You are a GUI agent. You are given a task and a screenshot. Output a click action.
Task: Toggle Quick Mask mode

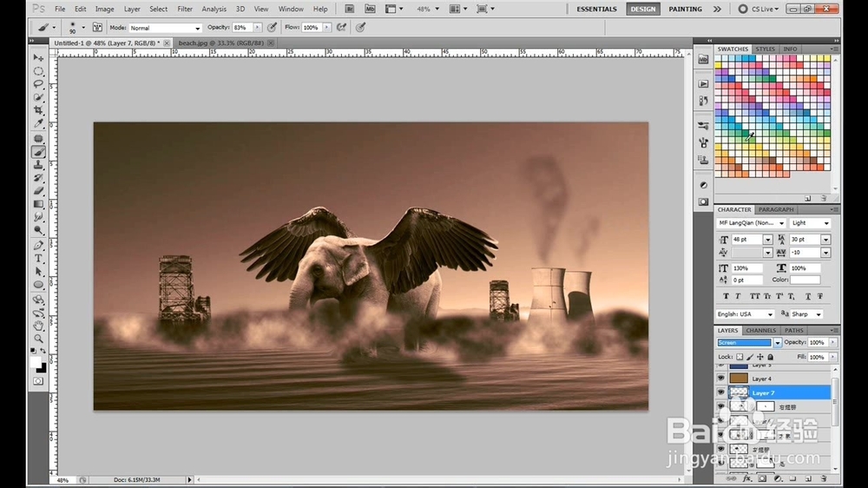[x=38, y=381]
